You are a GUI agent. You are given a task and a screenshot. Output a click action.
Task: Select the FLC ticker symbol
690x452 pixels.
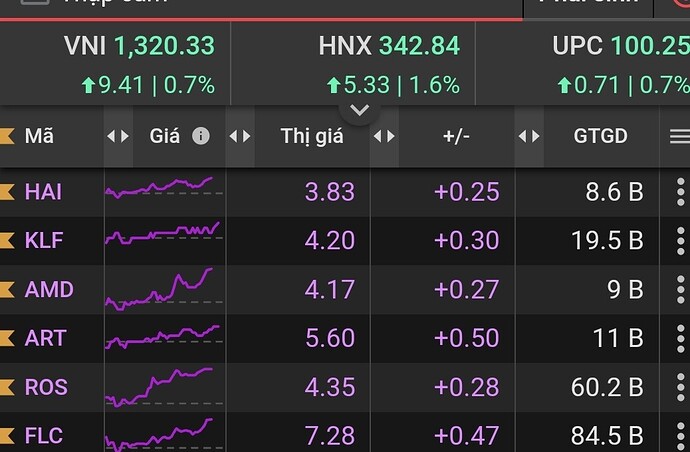[x=44, y=436]
